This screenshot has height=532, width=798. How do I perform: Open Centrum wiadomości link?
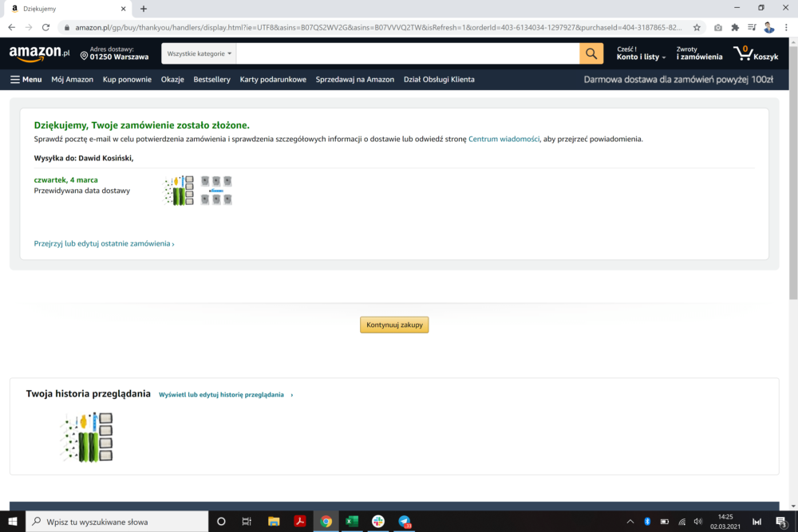[x=504, y=139]
